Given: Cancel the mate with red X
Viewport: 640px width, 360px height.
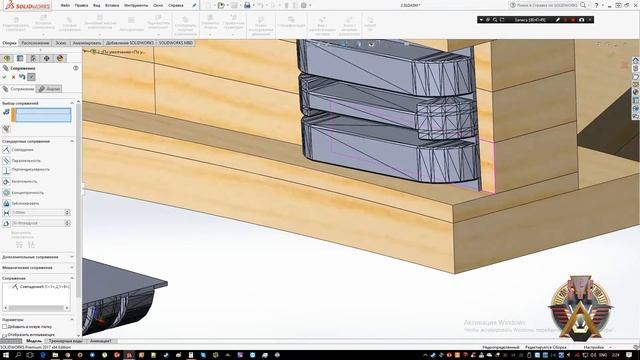Looking at the screenshot, I should 13,77.
